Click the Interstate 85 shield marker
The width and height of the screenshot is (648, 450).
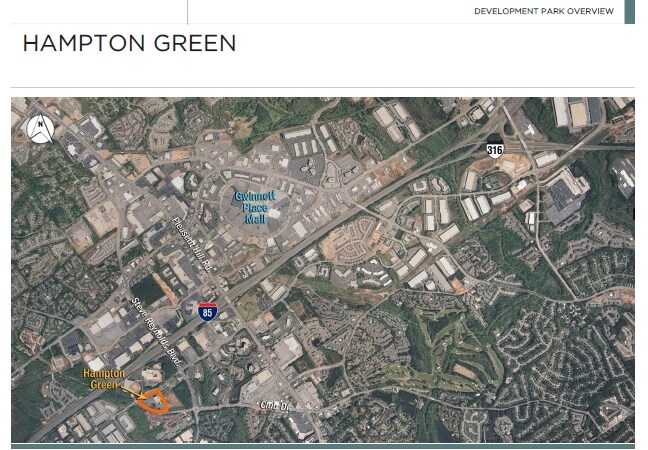(207, 311)
